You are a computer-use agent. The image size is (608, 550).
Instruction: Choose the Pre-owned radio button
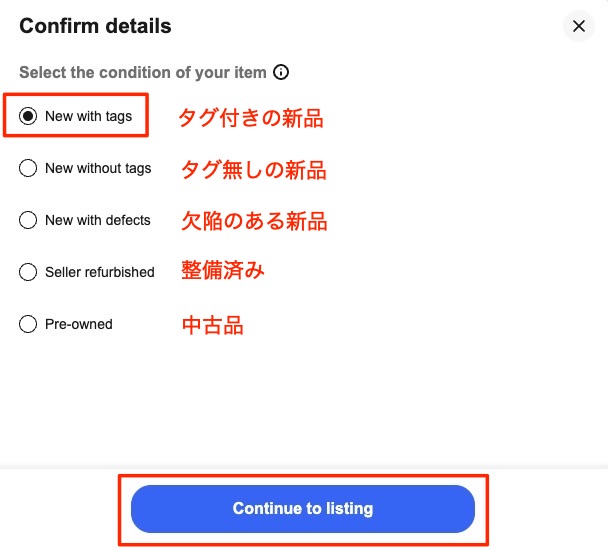point(28,324)
